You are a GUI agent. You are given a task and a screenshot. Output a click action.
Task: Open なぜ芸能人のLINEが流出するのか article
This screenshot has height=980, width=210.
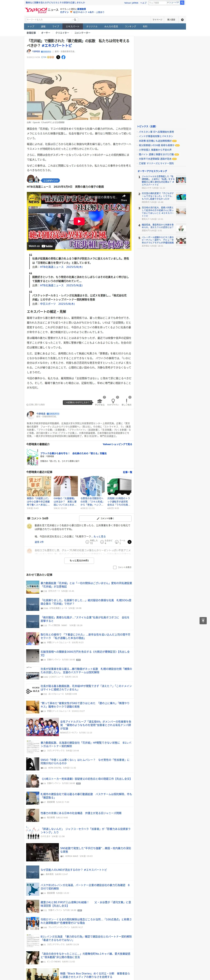(x=74, y=870)
